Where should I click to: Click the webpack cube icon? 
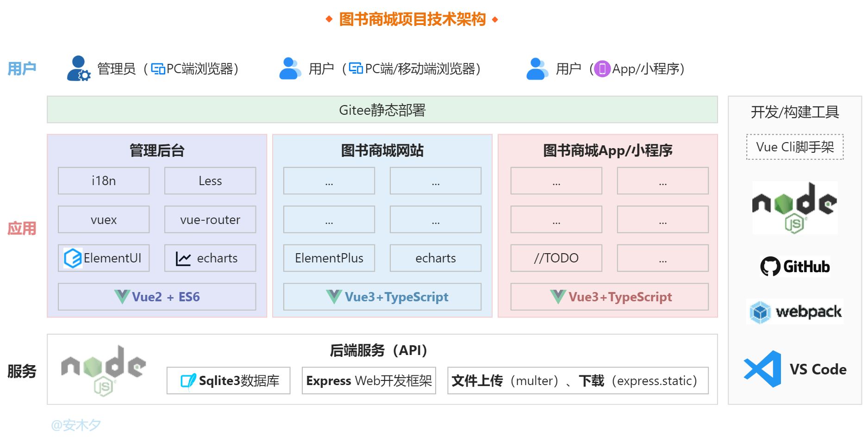tap(759, 311)
